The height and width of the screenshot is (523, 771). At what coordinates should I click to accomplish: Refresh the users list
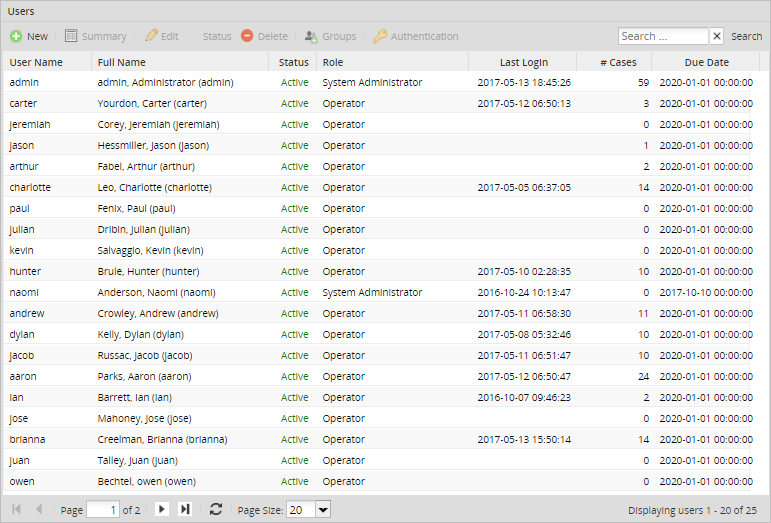216,510
